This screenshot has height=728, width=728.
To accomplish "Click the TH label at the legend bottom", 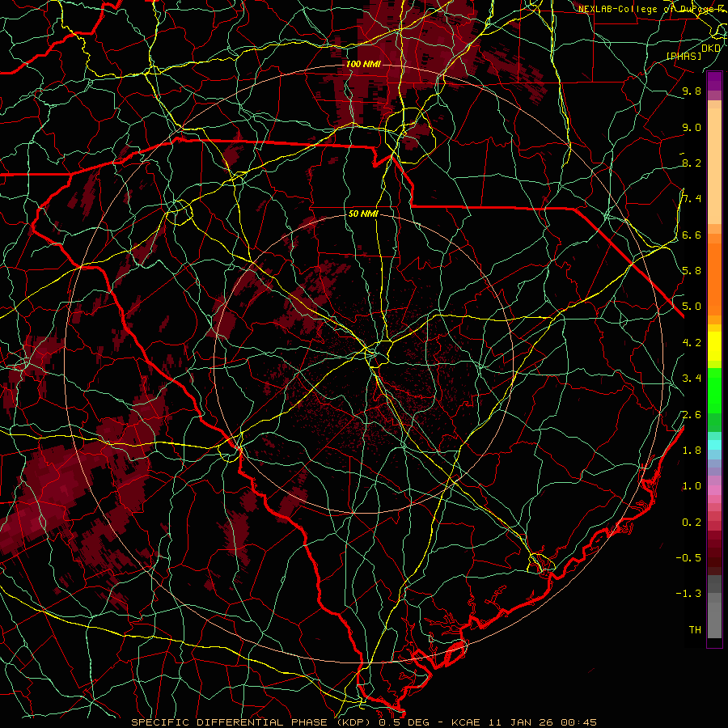I will (x=695, y=630).
